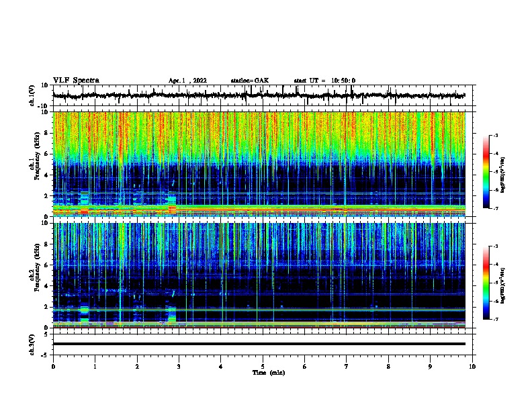This screenshot has height=411, width=532.
Task: Click the log(PSD) label beside ch.2 color bar
Action: (x=503, y=285)
